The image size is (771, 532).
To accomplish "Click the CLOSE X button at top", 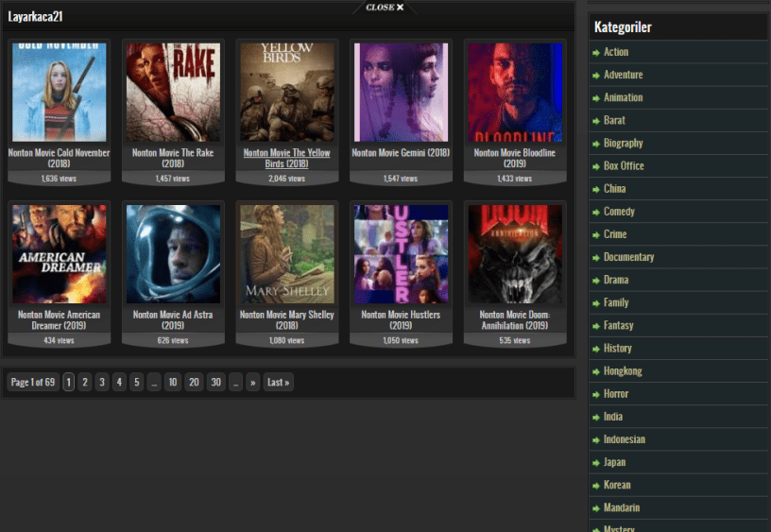I will coord(385,8).
